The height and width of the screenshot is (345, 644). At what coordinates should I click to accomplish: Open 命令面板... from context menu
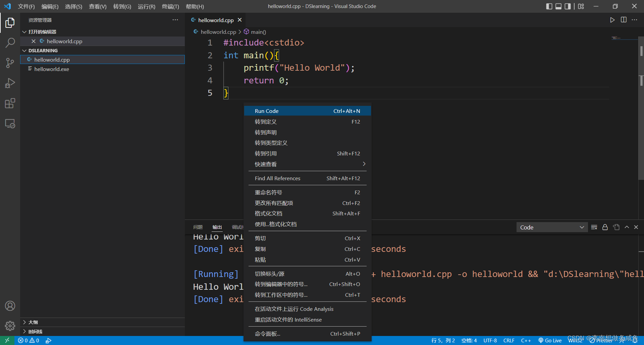[307, 334]
